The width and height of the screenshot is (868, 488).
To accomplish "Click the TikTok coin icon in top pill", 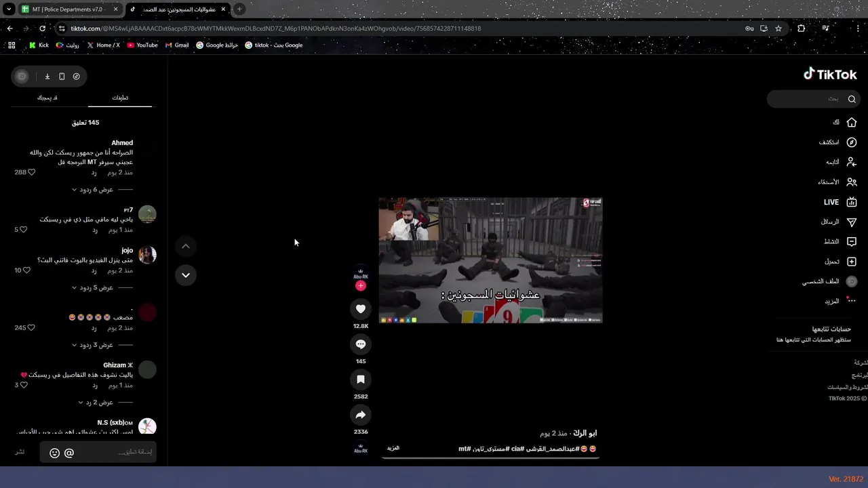I will 76,77.
